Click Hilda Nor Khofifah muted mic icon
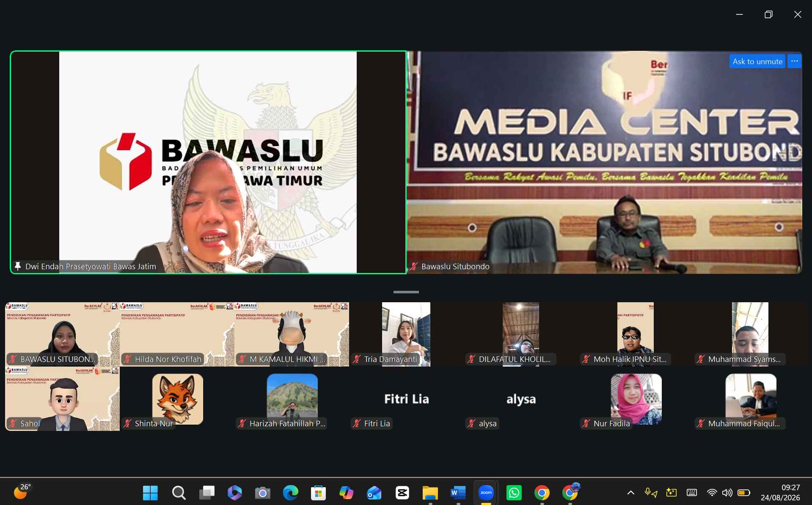Image resolution: width=812 pixels, height=505 pixels. point(127,359)
